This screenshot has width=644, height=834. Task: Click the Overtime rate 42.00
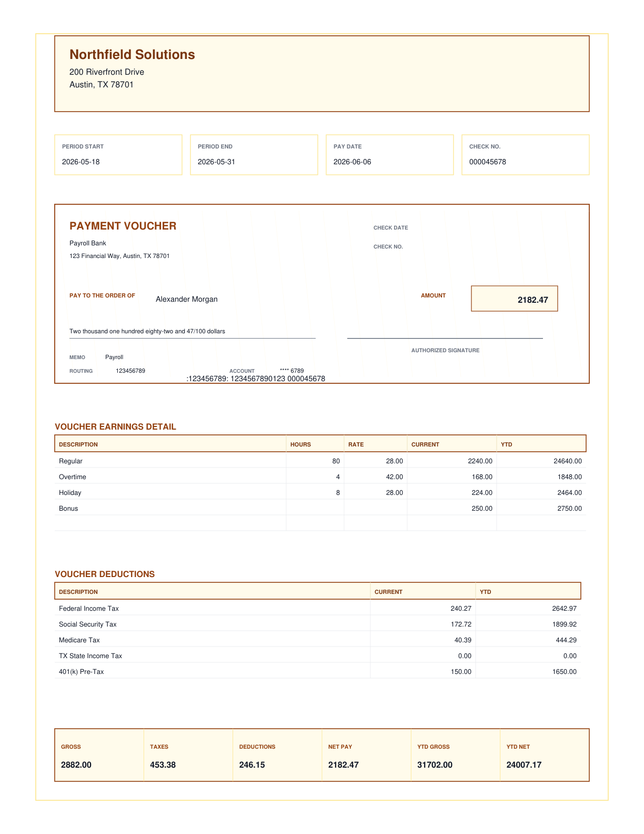tap(394, 477)
